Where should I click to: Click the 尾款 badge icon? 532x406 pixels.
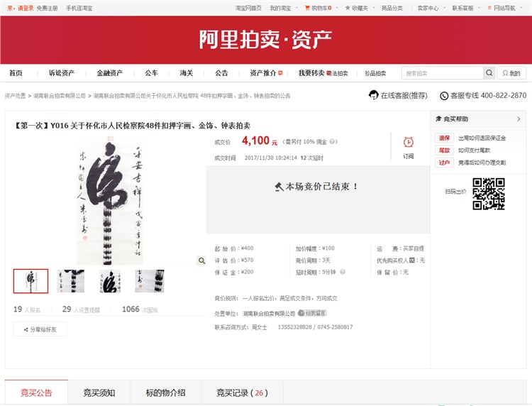click(x=444, y=150)
